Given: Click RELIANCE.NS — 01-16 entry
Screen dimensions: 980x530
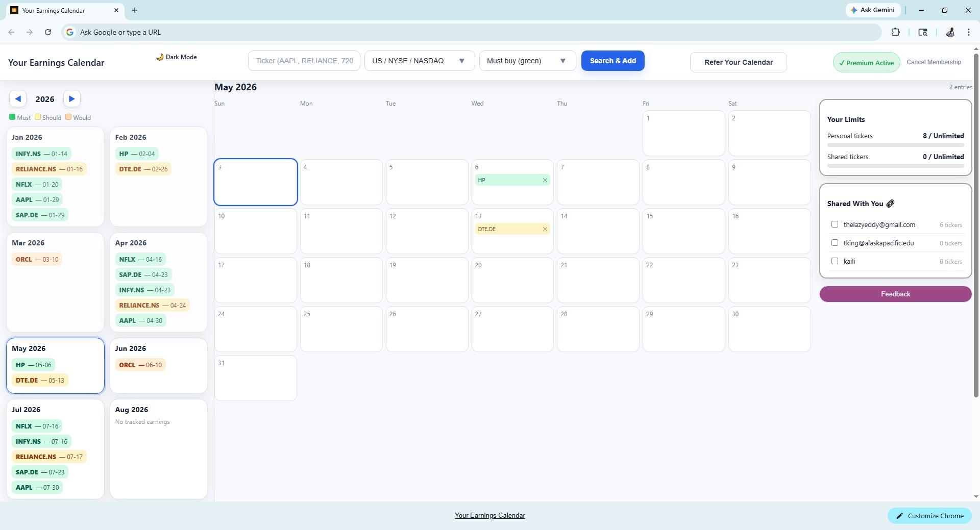Looking at the screenshot, I should (49, 169).
